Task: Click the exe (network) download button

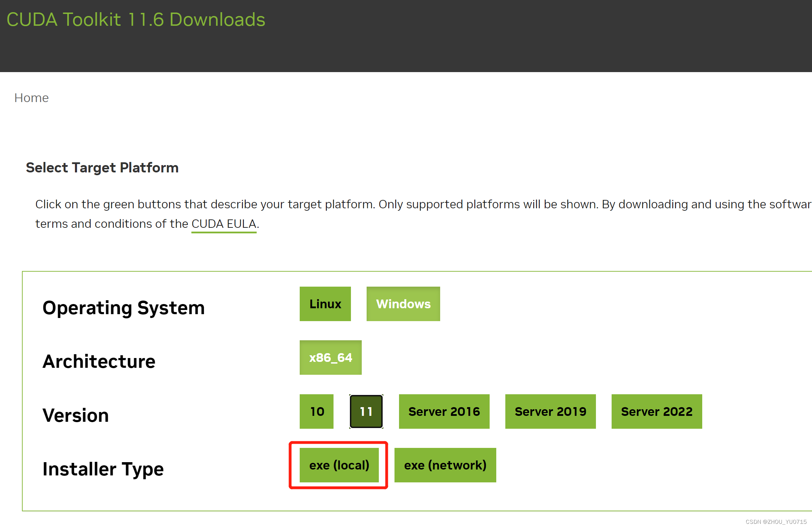Action: tap(444, 466)
